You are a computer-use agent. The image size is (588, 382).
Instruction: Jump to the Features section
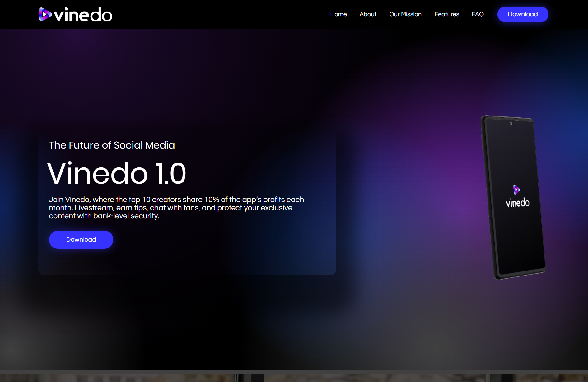(x=446, y=14)
